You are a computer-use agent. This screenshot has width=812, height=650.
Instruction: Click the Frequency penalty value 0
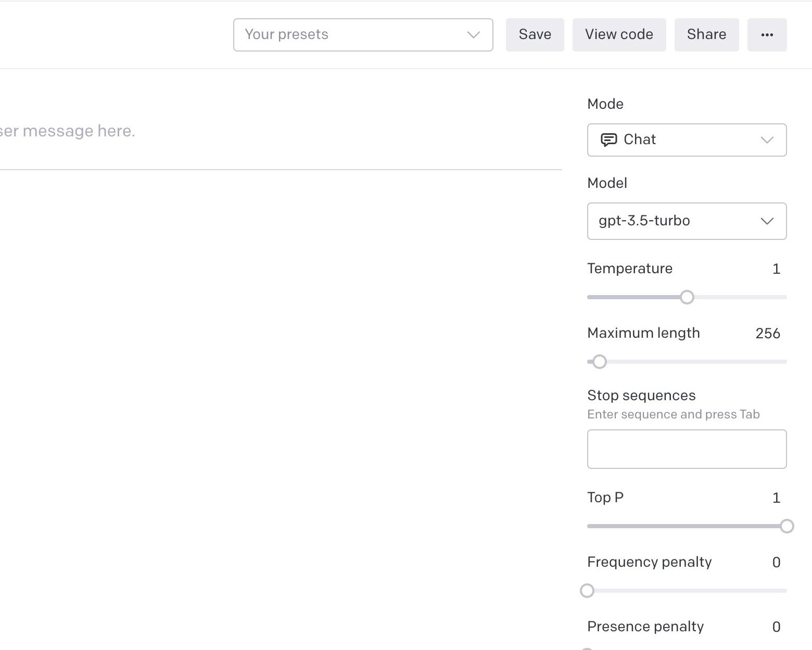(776, 563)
